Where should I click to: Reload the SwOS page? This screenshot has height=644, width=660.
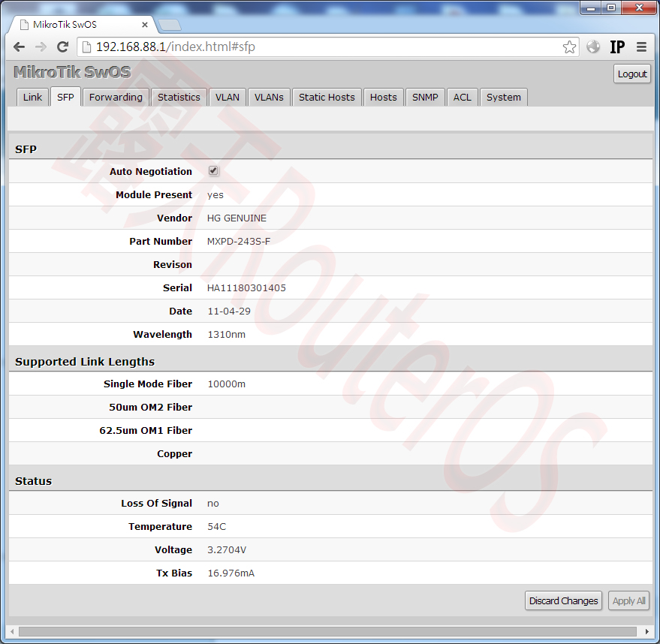[63, 47]
